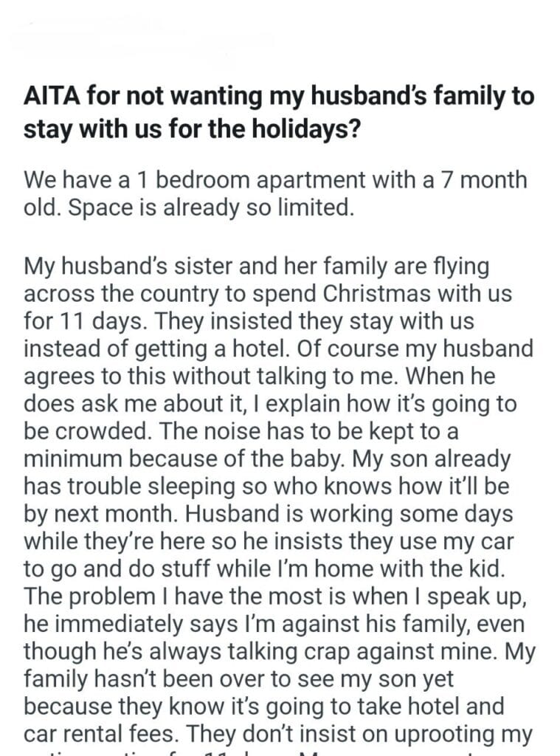Click the line starting "by next month. Husband is working"
This screenshot has height=756, width=560.
pyautogui.click(x=266, y=515)
